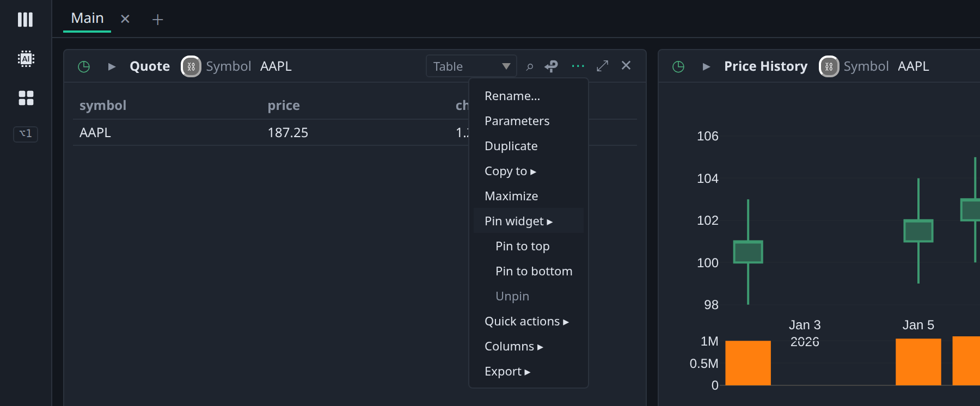This screenshot has height=406, width=980.
Task: Open the widgets grid sidebar icon
Action: pos(26,98)
